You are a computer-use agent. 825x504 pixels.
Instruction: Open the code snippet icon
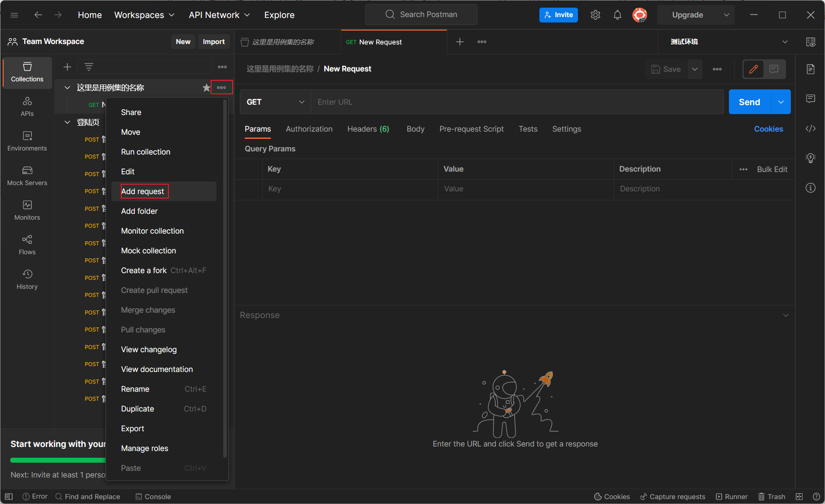(810, 129)
